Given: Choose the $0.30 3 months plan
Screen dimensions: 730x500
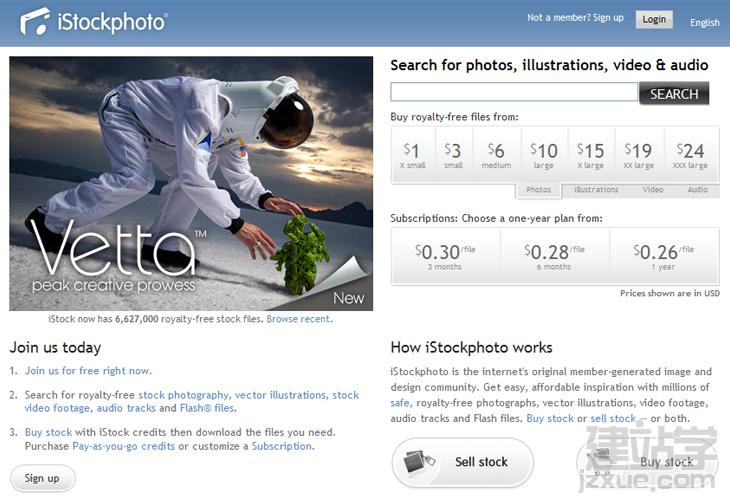Looking at the screenshot, I should (x=445, y=257).
